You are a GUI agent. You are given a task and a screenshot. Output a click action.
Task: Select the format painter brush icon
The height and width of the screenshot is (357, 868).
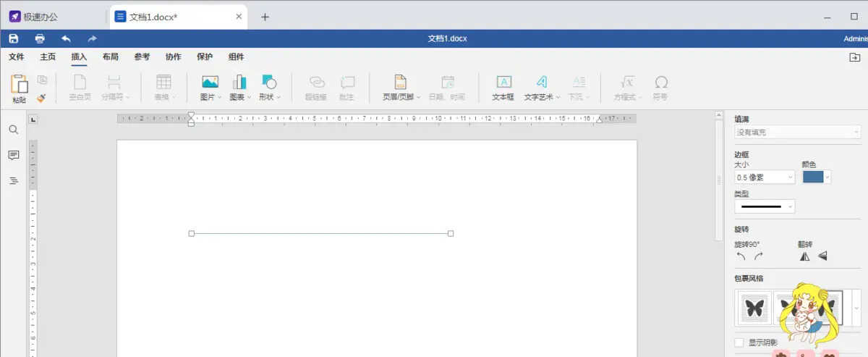point(41,96)
